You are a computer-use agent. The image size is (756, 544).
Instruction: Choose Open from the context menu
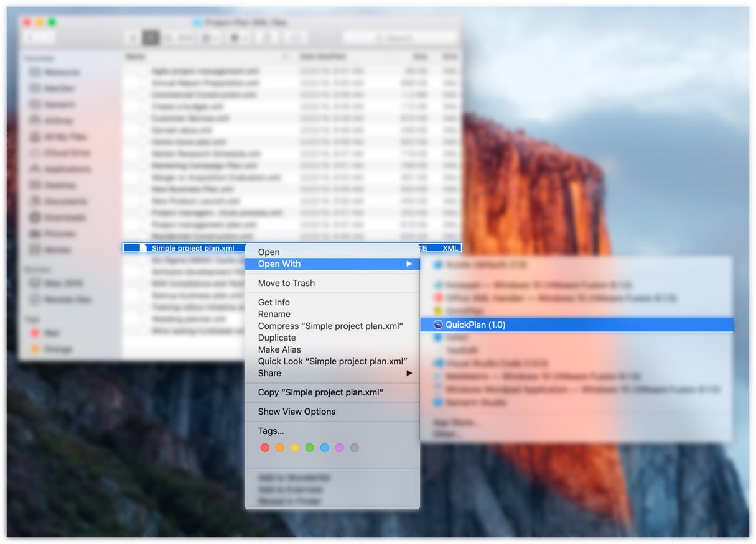(269, 252)
